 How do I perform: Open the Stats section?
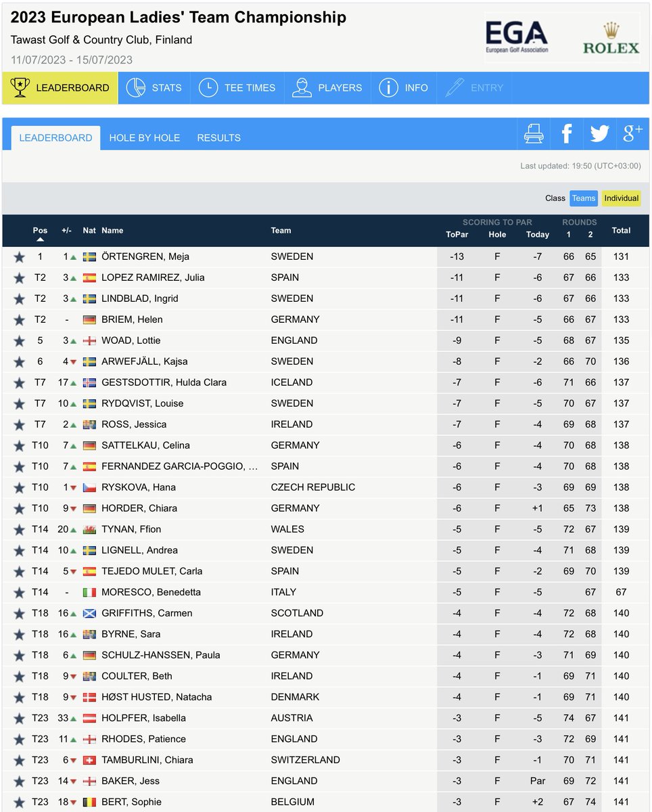[154, 88]
